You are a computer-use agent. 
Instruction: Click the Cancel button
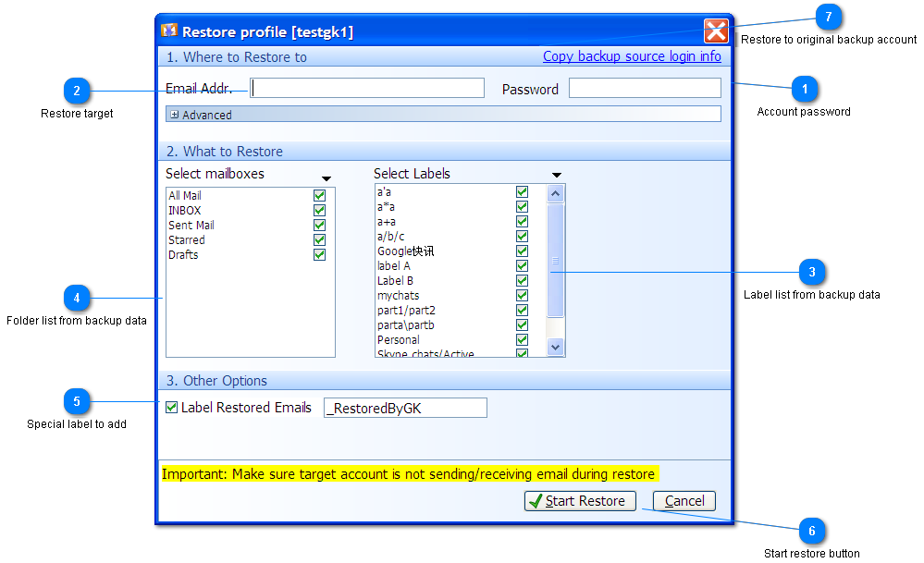[x=684, y=500]
